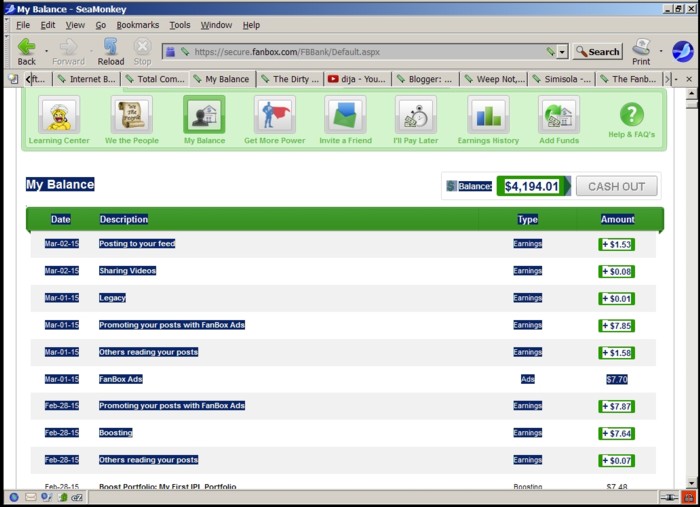Open the Bookmarks menu
The width and height of the screenshot is (700, 507).
[138, 25]
